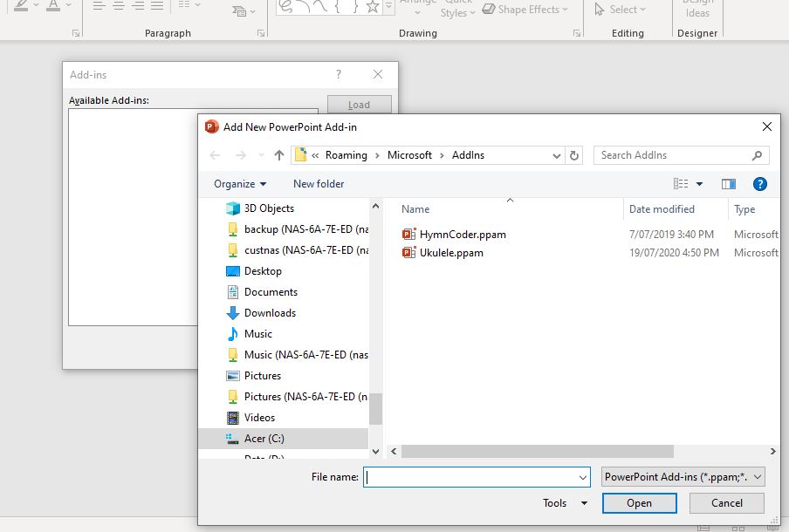Expand the shapes gallery More arrow
The width and height of the screenshot is (789, 532).
(389, 7)
